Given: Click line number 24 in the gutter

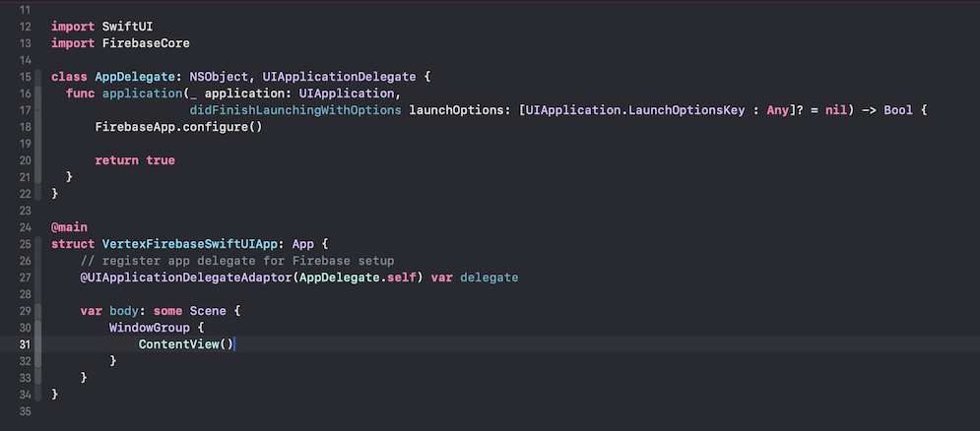Looking at the screenshot, I should 26,226.
